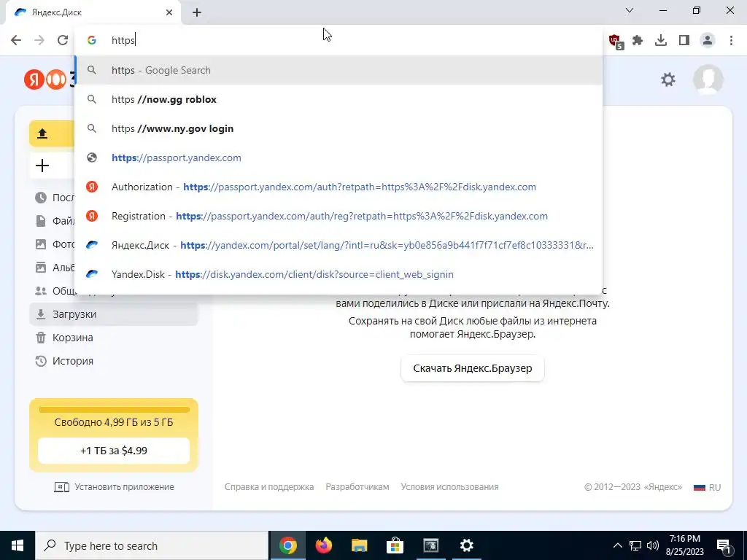The height and width of the screenshot is (560, 747).
Task: Click the recent clock icon in sidebar
Action: (41, 198)
